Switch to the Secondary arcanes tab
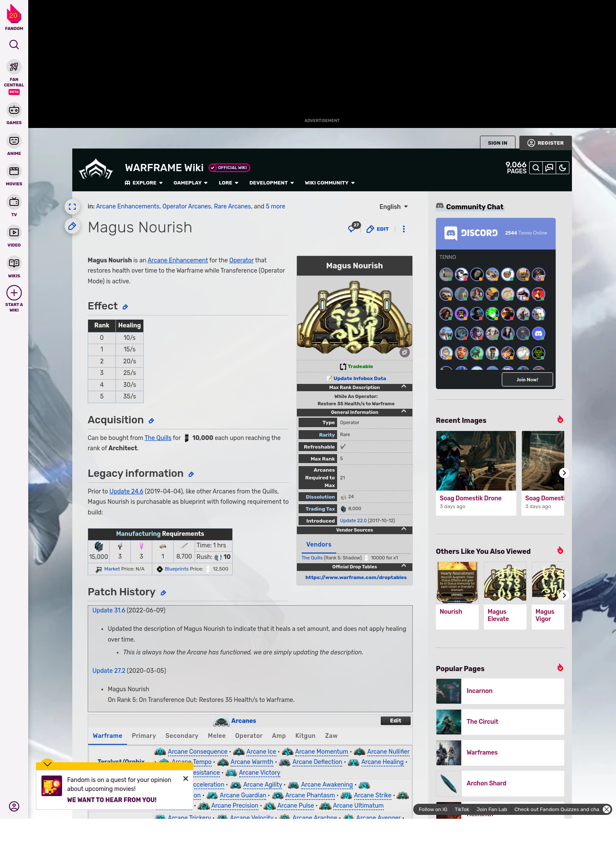 182,736
